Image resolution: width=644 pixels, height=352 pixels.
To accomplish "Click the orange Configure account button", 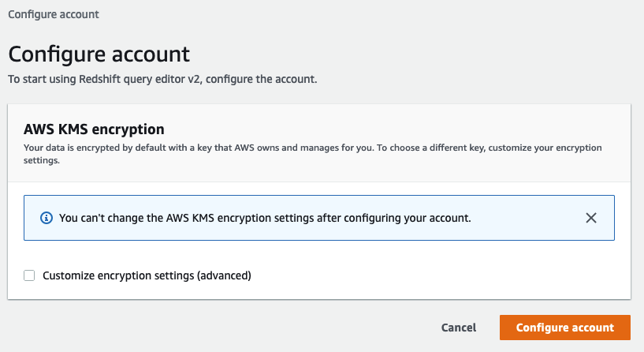I will 564,328.
